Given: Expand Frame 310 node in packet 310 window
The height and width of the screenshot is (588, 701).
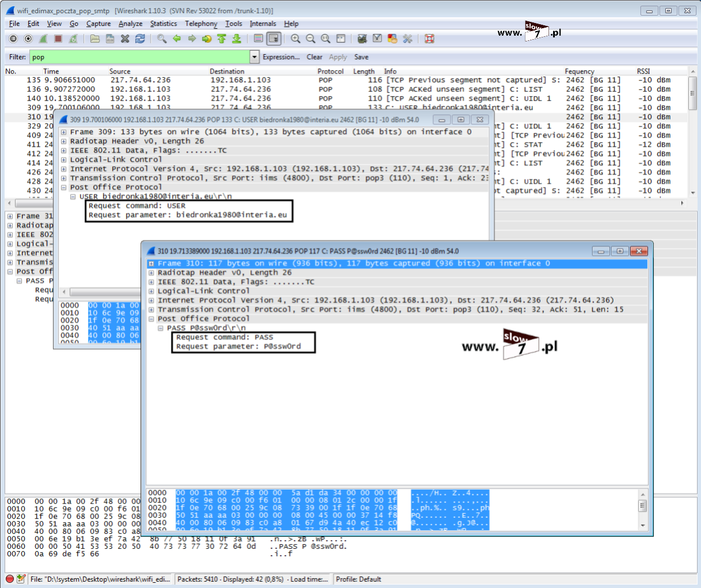Looking at the screenshot, I should 151,264.
